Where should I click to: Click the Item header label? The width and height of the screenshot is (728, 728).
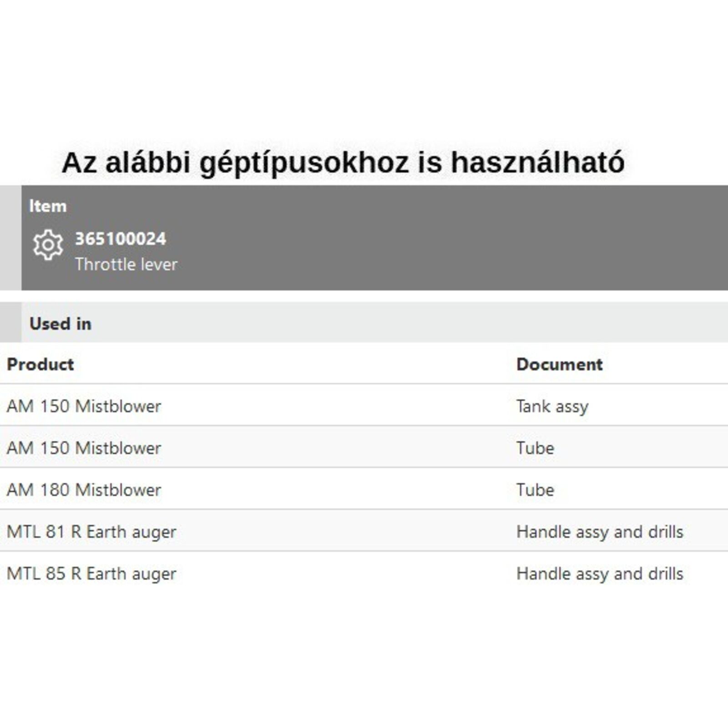(48, 206)
